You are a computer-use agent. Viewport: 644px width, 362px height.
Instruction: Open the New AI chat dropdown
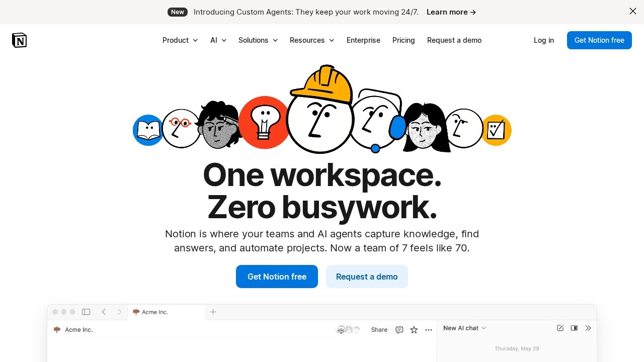point(465,328)
